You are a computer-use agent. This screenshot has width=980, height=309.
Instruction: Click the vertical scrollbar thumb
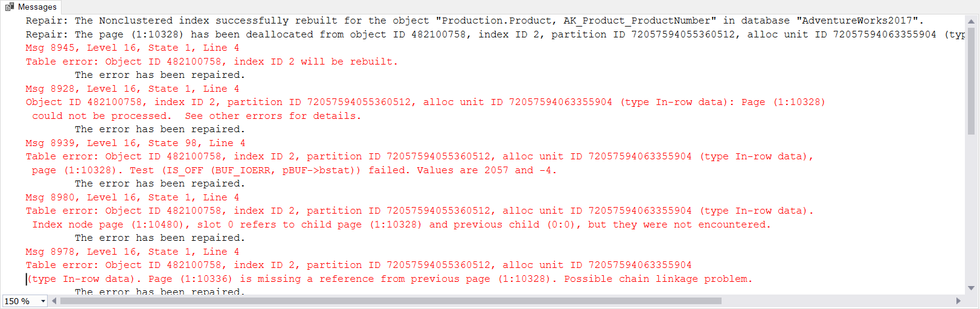[x=971, y=78]
